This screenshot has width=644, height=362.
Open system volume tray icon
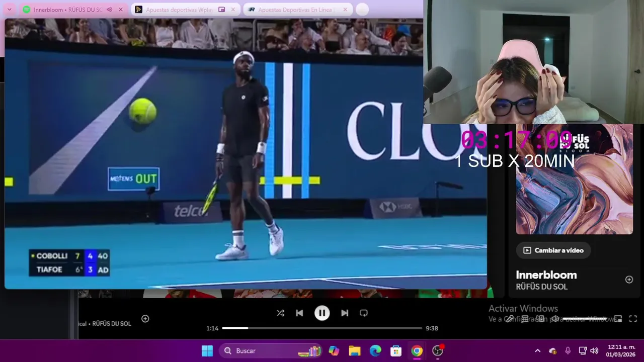pos(594,351)
